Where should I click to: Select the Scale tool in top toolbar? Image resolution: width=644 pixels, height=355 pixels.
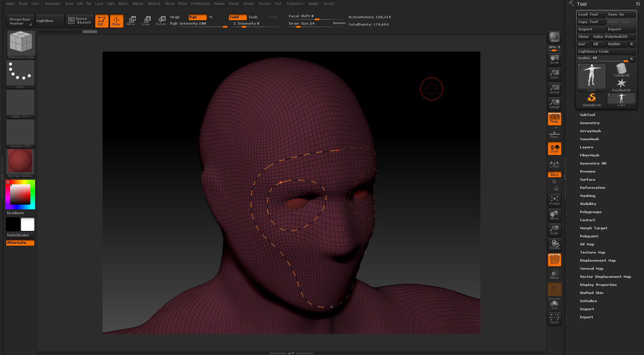(x=145, y=21)
